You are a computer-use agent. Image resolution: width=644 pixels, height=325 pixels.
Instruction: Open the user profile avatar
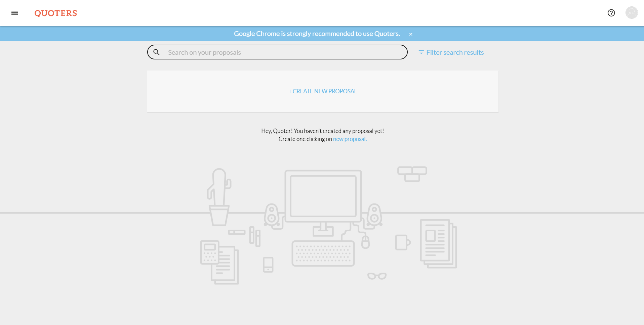(x=631, y=13)
